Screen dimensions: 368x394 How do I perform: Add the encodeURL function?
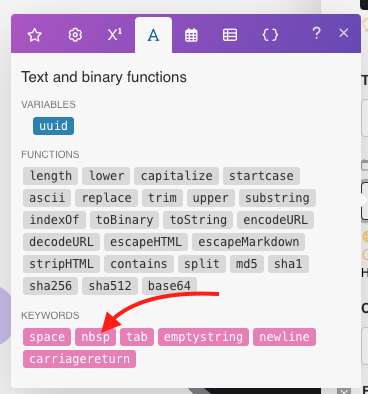point(276,220)
